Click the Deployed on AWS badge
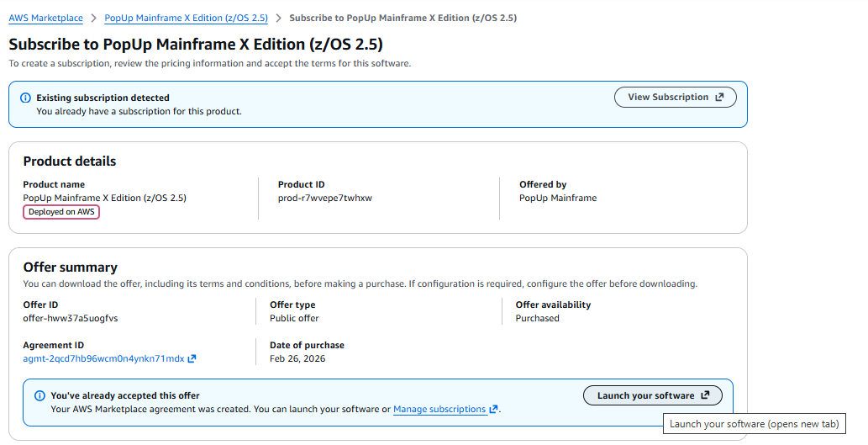 [61, 212]
